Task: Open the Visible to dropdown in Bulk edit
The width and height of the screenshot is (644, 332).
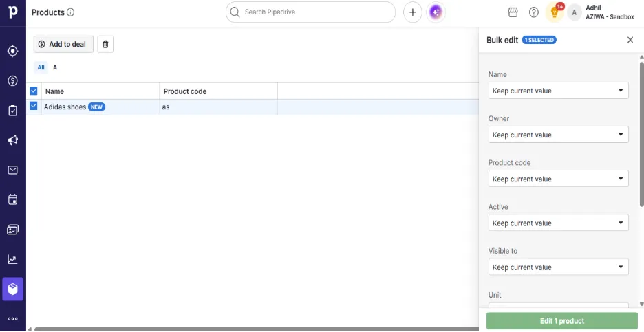Action: pos(558,267)
